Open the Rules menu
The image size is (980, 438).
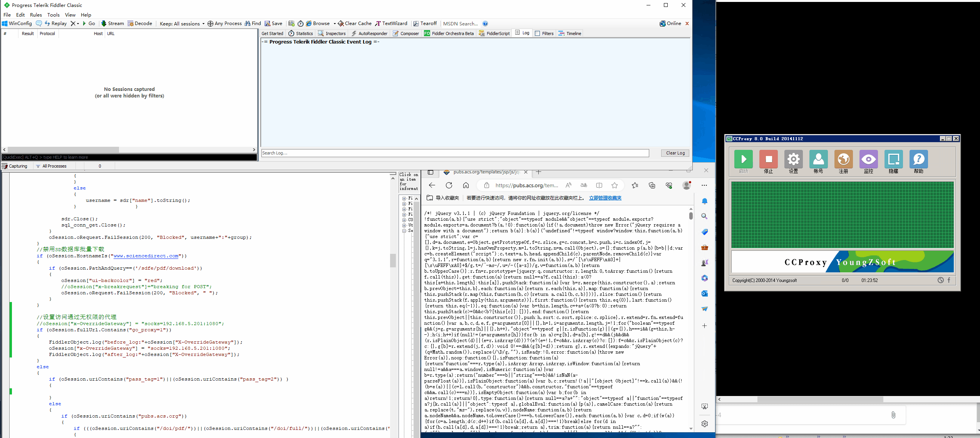pyautogui.click(x=36, y=15)
